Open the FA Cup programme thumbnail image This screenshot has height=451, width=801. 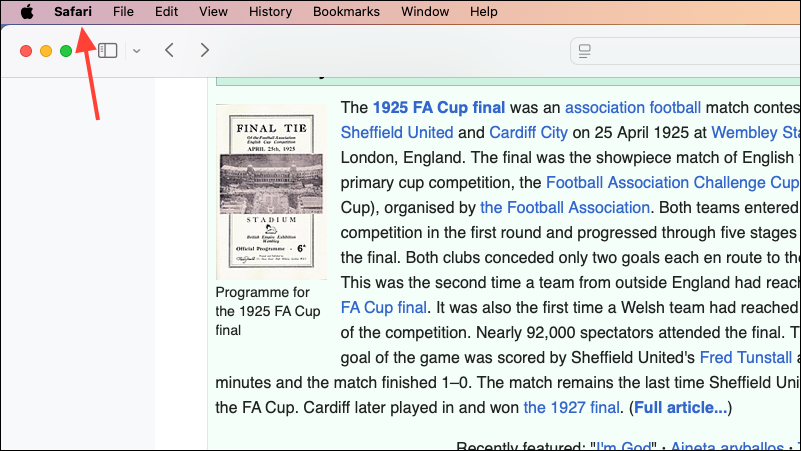271,192
